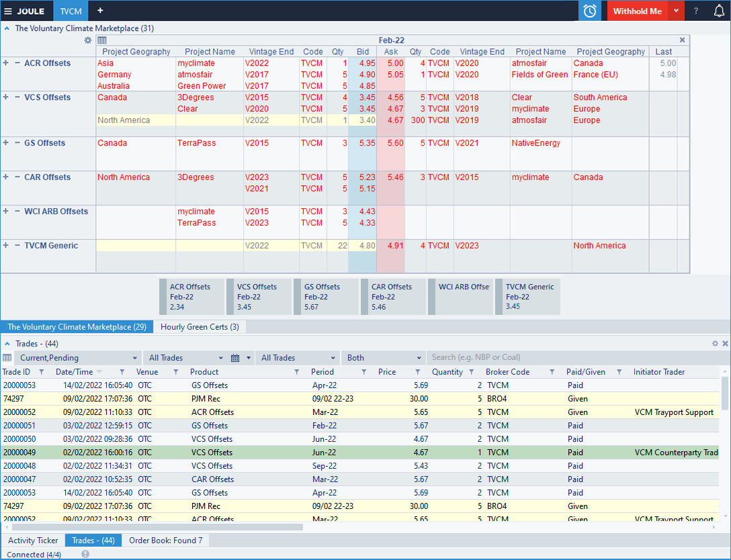Open the calendar date picker icon
731x560 pixels.
235,358
